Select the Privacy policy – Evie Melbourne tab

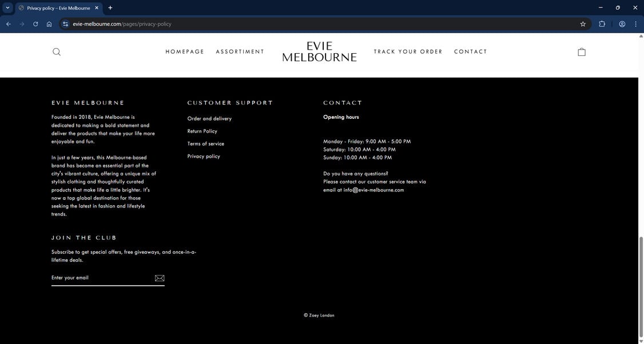58,8
